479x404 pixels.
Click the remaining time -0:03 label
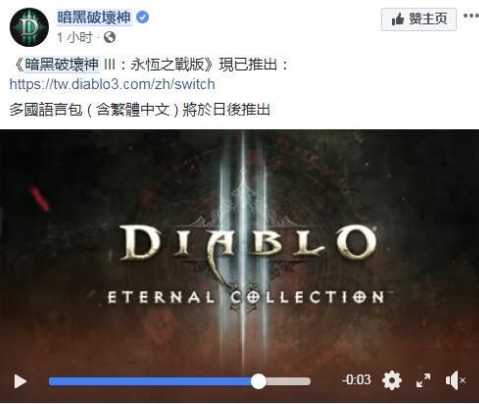coord(356,380)
